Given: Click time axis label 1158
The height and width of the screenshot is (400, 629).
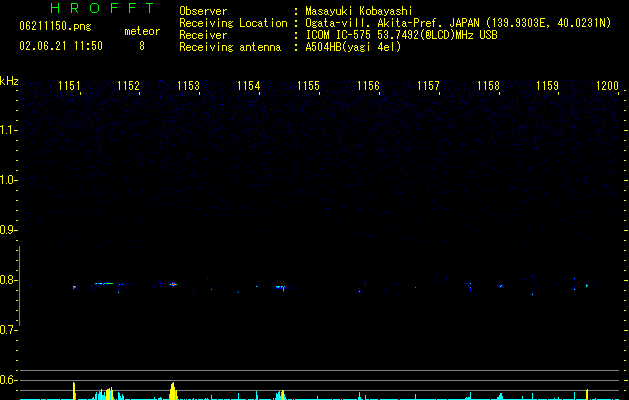Looking at the screenshot, I should 488,86.
